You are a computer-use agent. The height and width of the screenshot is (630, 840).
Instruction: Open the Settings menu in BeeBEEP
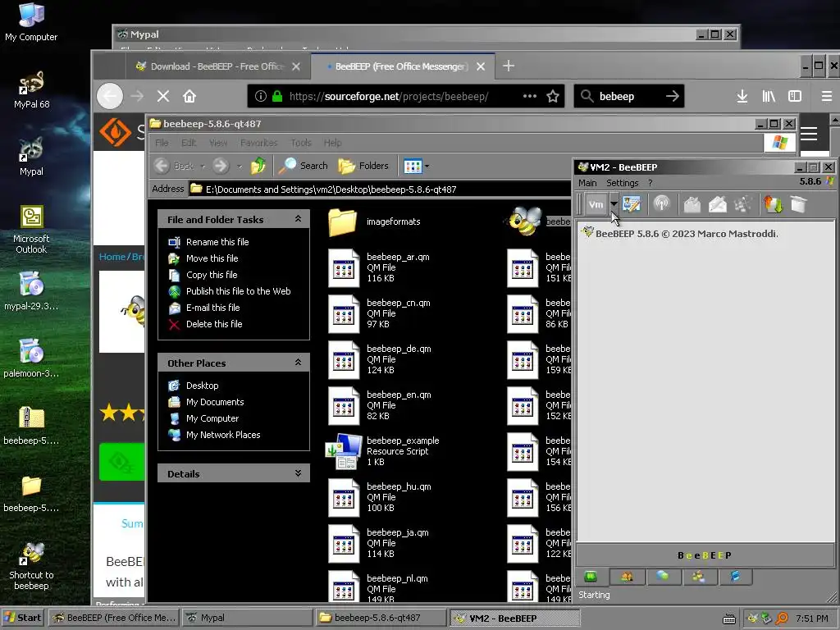pyautogui.click(x=622, y=183)
